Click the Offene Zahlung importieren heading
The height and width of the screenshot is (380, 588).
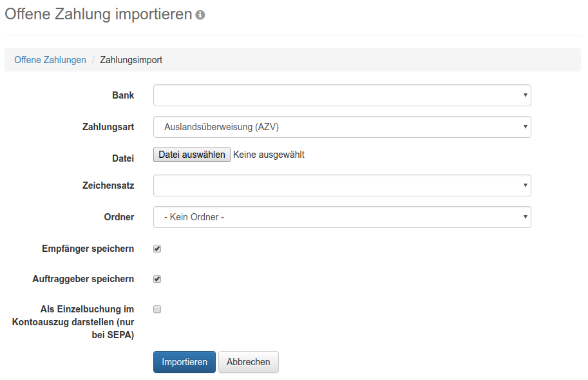pos(99,14)
